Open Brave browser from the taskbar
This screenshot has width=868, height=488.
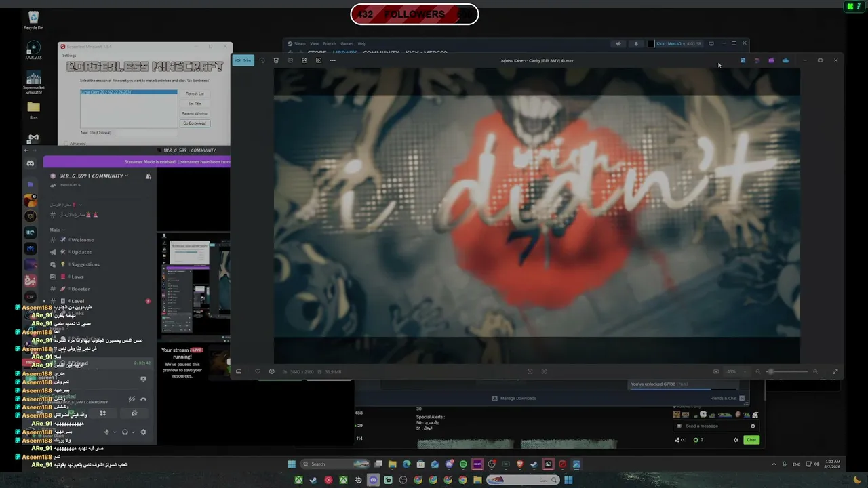(x=520, y=464)
